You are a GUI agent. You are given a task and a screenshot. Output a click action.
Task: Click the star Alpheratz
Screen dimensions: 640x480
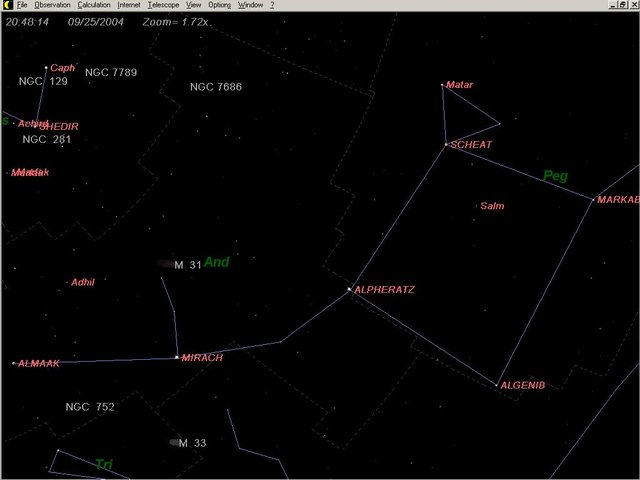tap(349, 290)
